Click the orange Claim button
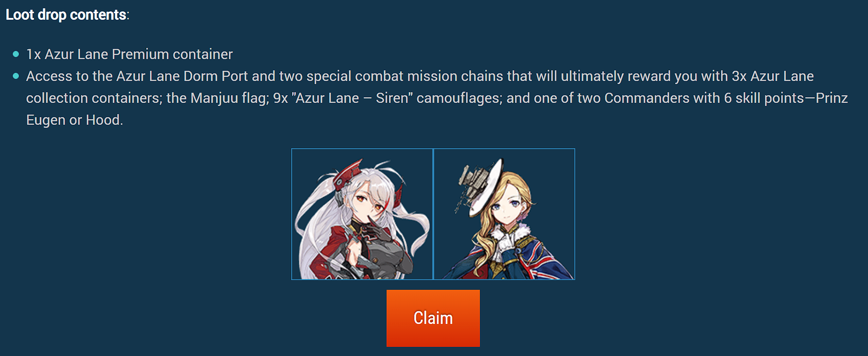The height and width of the screenshot is (356, 868). (433, 318)
